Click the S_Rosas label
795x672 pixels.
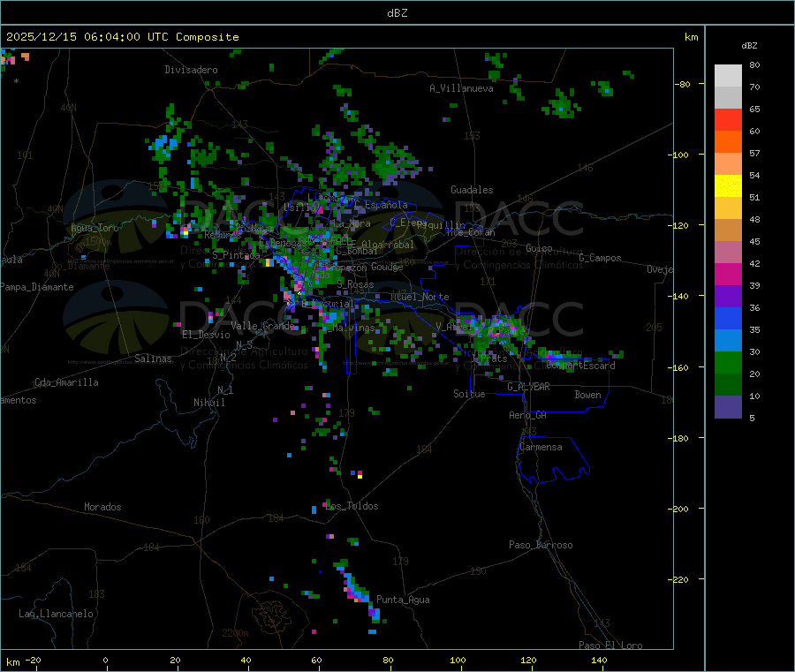(x=355, y=284)
